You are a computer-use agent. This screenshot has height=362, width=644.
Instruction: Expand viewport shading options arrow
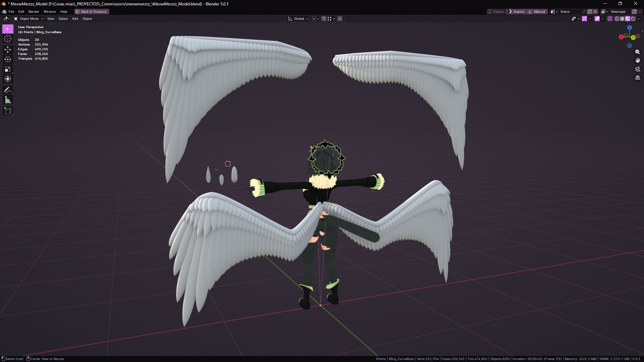[639, 19]
